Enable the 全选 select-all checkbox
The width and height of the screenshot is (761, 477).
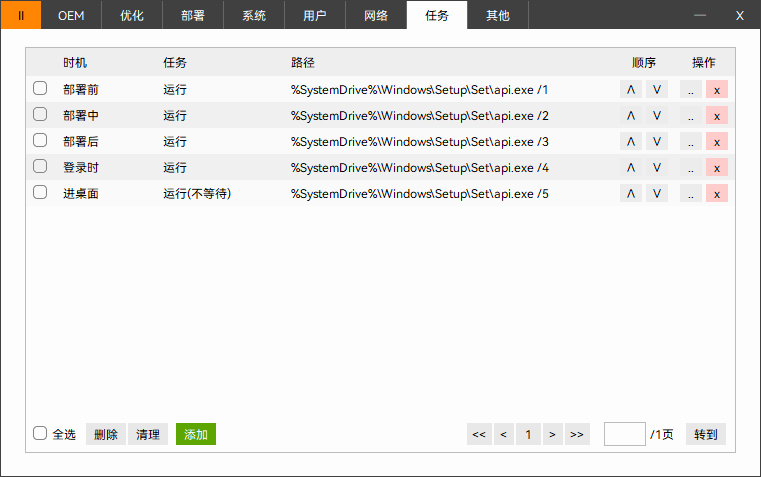[40, 434]
